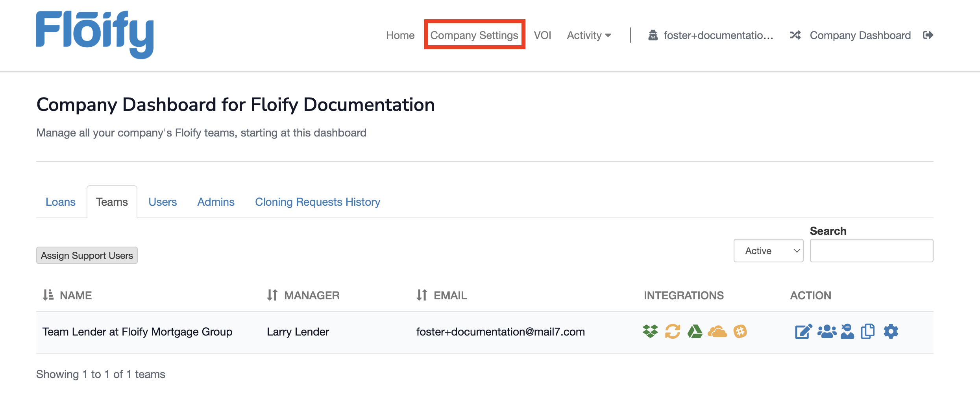The width and height of the screenshot is (980, 402).
Task: Edit Team Lender with the pencil icon
Action: tap(803, 332)
